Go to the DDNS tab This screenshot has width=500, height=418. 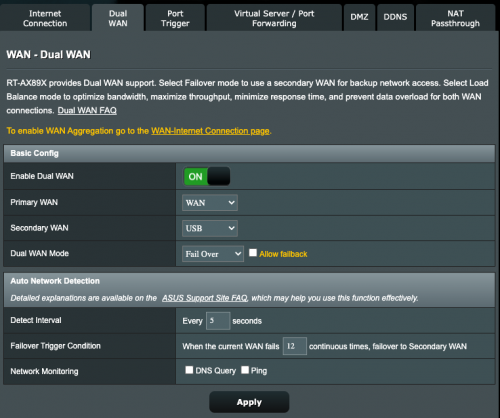395,17
